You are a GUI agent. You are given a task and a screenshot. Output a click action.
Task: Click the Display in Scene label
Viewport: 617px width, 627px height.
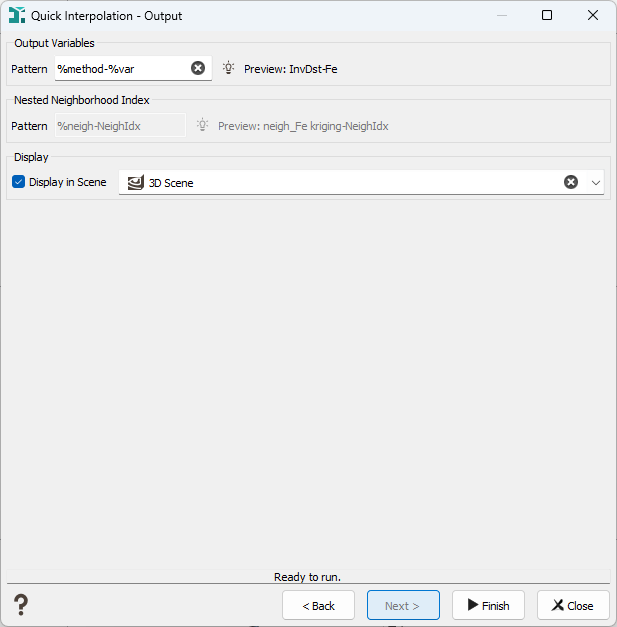[x=68, y=182]
